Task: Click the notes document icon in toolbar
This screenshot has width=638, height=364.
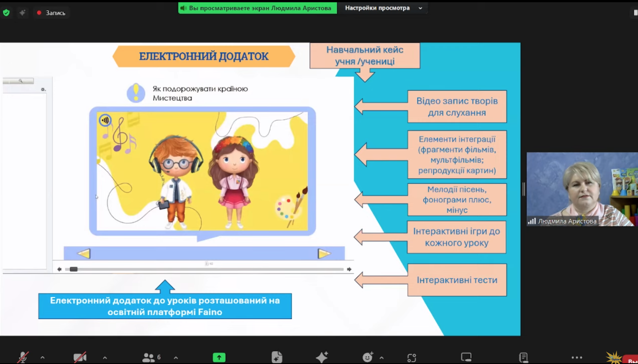Action: point(523,357)
